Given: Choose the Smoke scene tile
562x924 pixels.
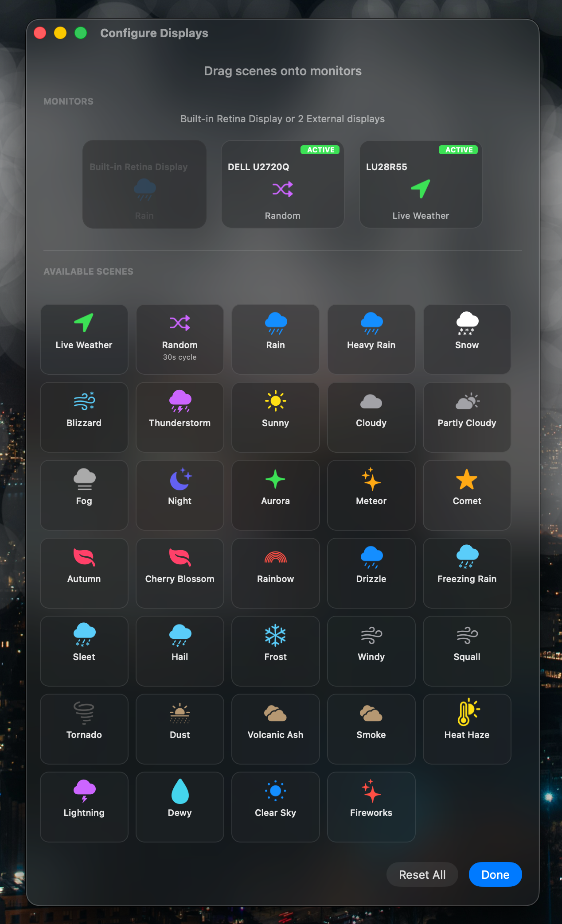Looking at the screenshot, I should (371, 729).
